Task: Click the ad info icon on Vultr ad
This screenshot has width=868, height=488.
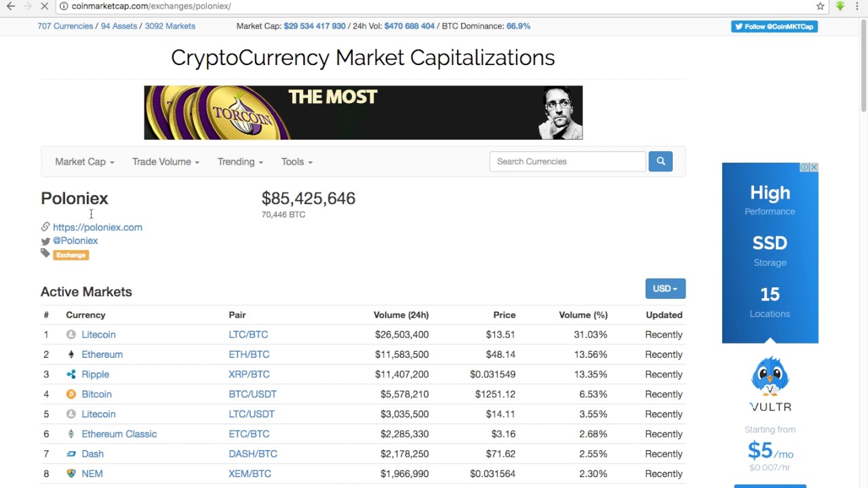Action: pyautogui.click(x=804, y=167)
